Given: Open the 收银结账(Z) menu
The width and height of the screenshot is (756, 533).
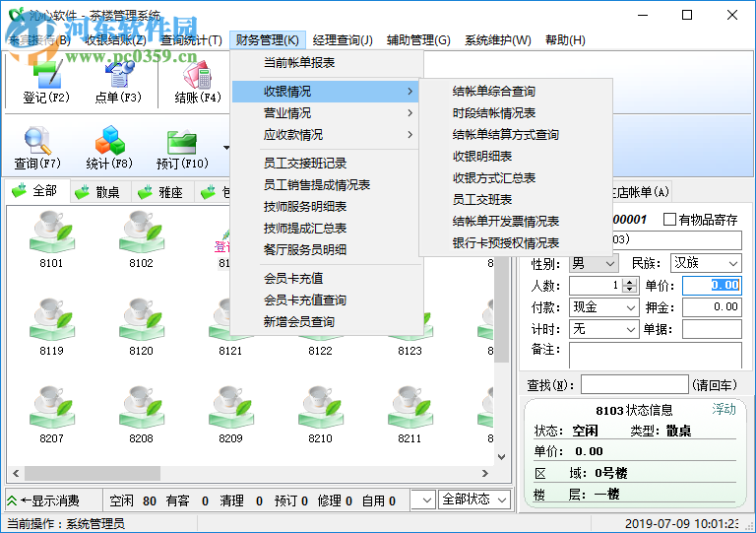Looking at the screenshot, I should pos(116,40).
